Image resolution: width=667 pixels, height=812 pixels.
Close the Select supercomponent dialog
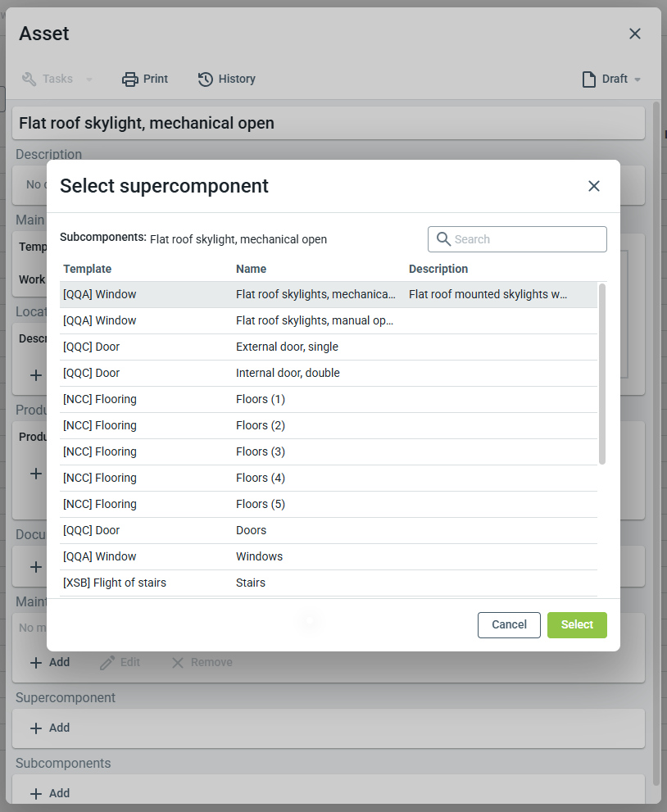point(594,186)
